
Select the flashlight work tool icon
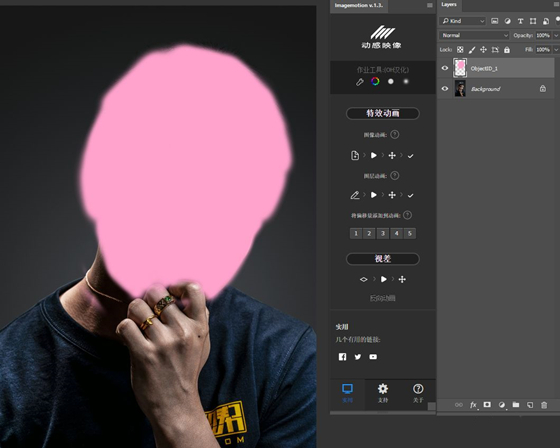(x=360, y=82)
